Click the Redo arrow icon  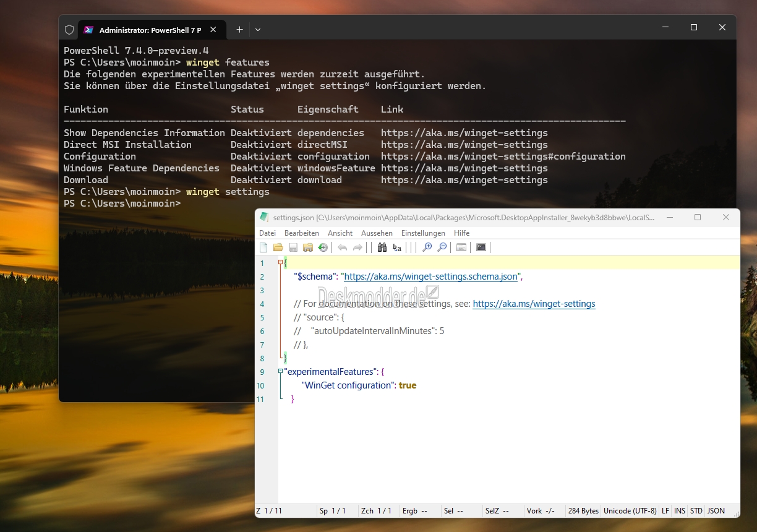click(x=357, y=247)
